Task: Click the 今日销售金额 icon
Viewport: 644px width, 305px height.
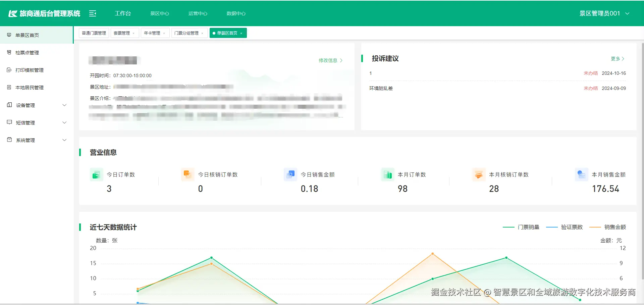Action: tap(290, 174)
